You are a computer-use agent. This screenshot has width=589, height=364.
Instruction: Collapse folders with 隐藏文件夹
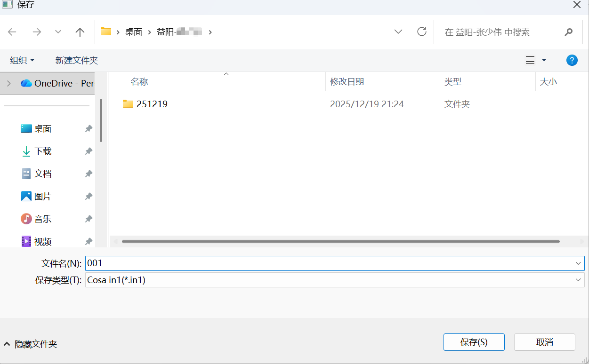pos(31,344)
